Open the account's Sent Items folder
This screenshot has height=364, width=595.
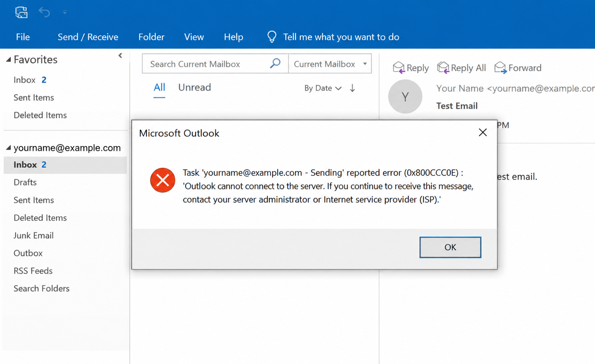pyautogui.click(x=34, y=200)
